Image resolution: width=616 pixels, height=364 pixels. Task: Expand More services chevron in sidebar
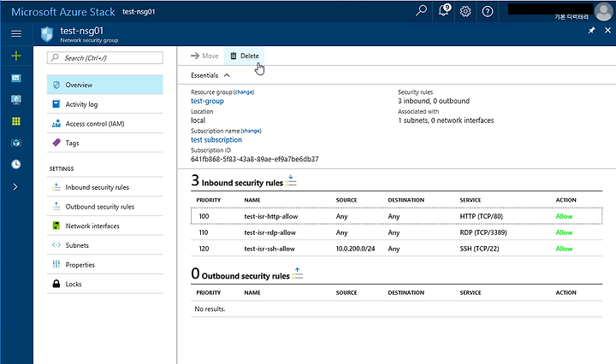pyautogui.click(x=15, y=187)
